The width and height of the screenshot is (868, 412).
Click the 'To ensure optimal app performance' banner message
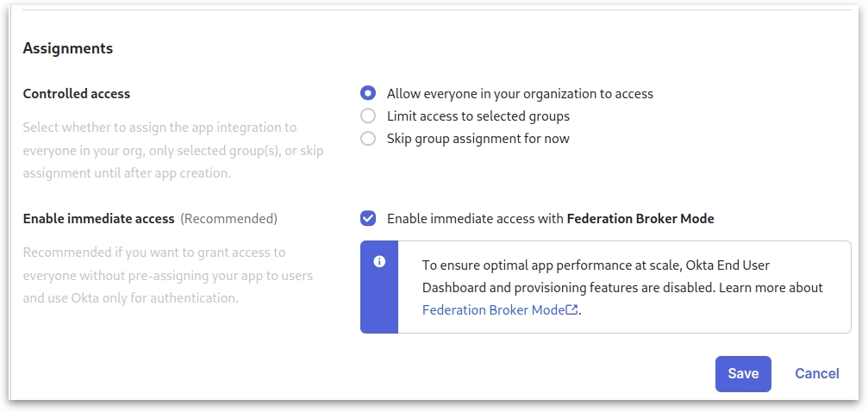(x=621, y=276)
